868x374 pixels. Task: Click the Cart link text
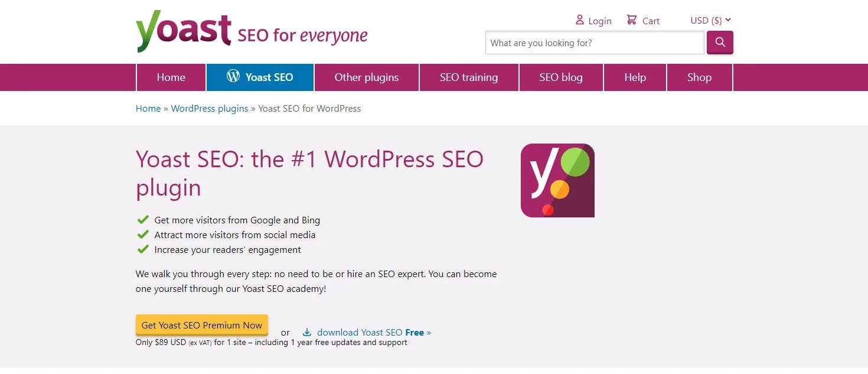tap(651, 21)
